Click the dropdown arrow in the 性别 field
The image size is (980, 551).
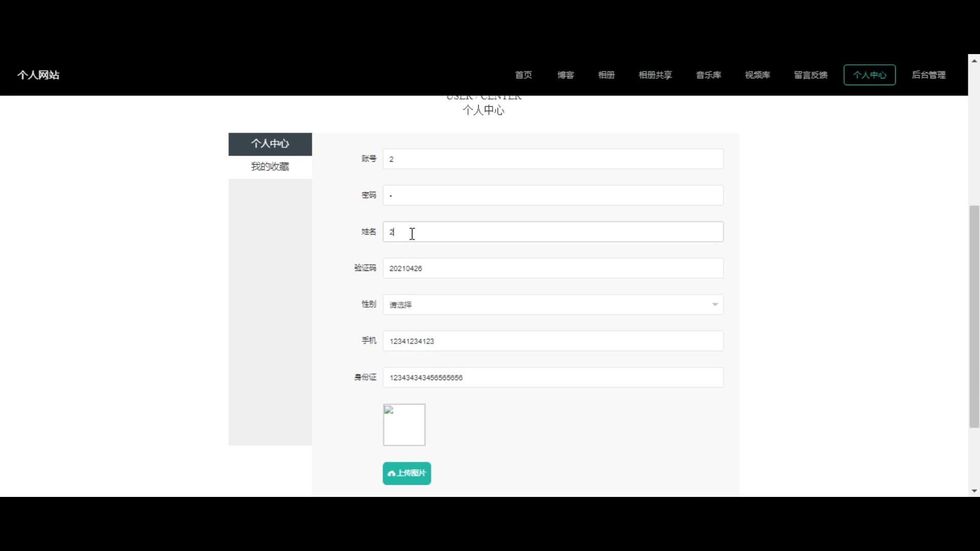coord(715,305)
